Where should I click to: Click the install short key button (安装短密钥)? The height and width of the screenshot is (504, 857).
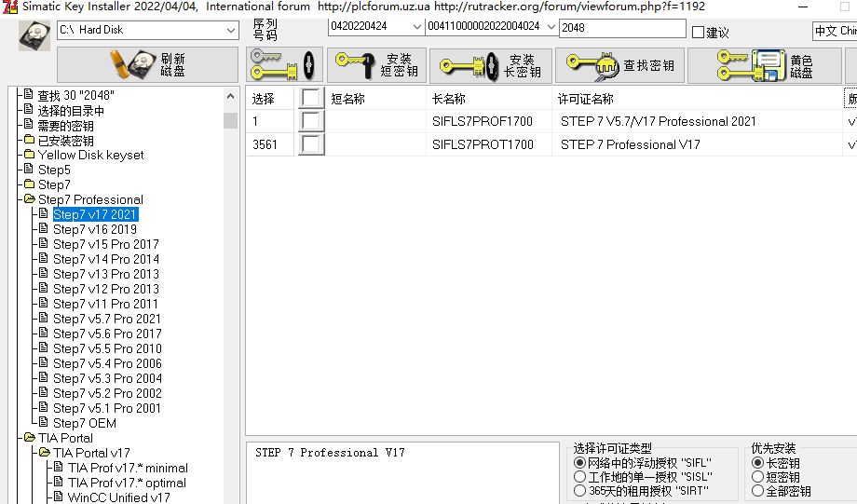coord(376,65)
